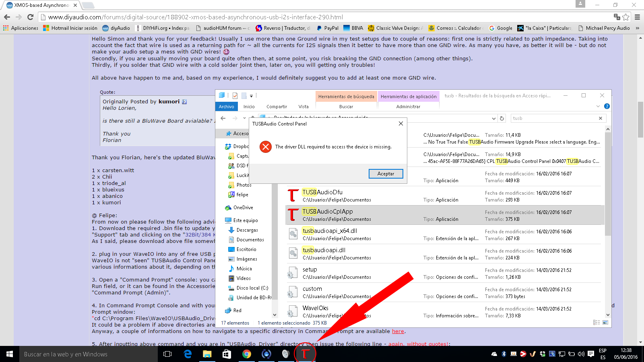Screen dimensions: 644x362
Task: Switch to the Buscar search tools tab
Action: (346, 107)
